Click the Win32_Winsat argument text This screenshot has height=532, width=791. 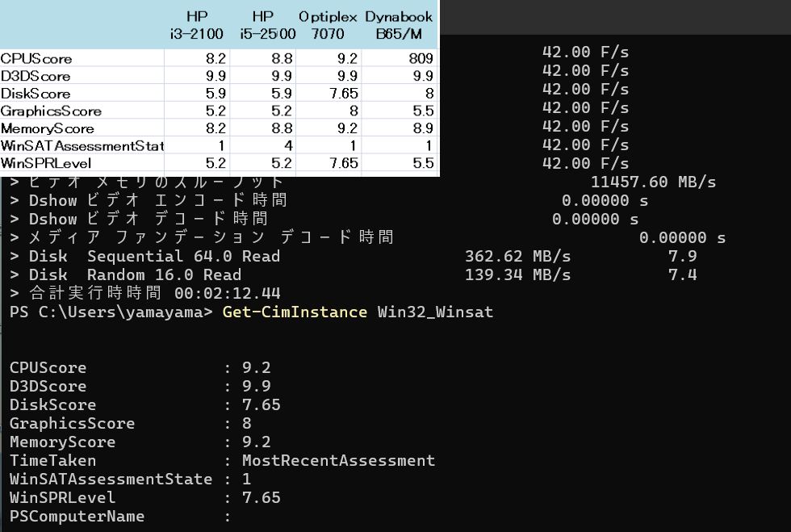(435, 312)
